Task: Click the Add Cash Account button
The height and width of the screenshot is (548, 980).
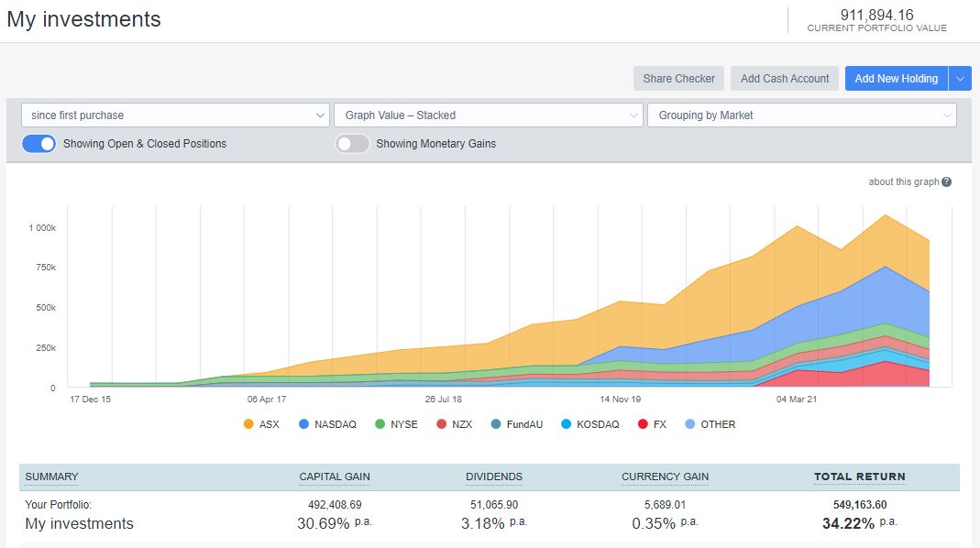Action: (x=784, y=78)
